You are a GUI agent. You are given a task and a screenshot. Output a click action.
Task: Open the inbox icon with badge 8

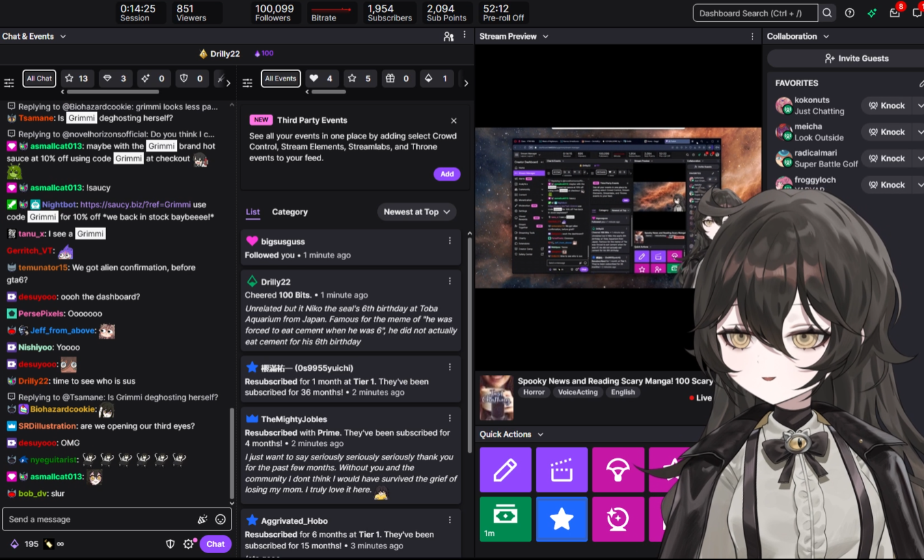895,13
